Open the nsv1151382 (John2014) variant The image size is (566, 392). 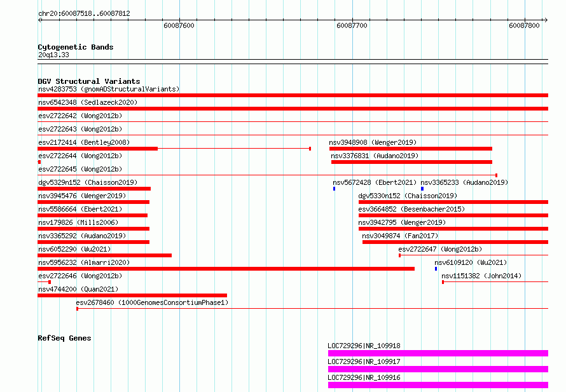(x=481, y=276)
